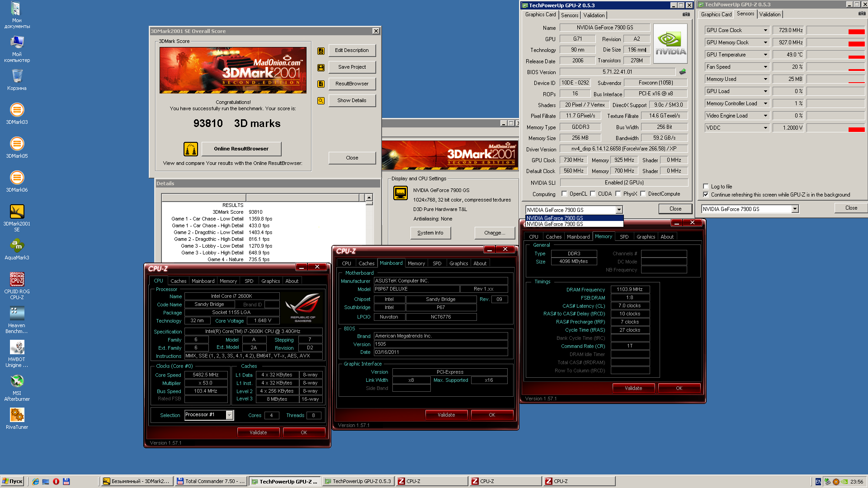Click ResultBrowser button in score dialog
The image size is (868, 488).
(x=352, y=84)
